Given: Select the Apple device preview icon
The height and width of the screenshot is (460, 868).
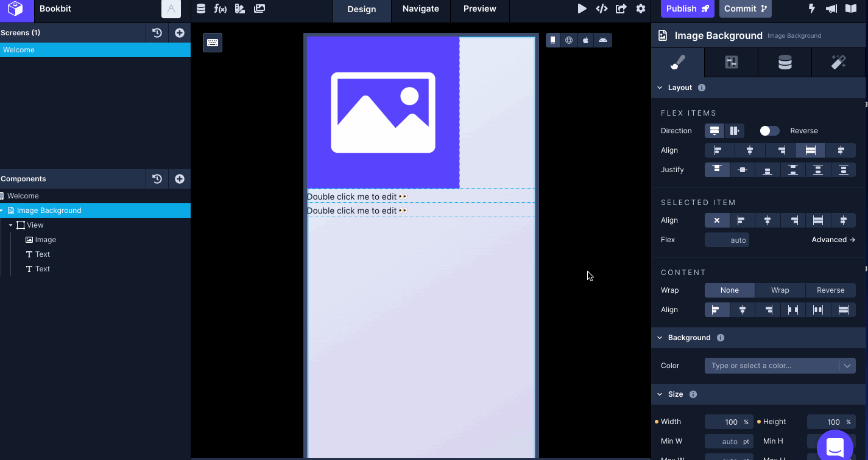Looking at the screenshot, I should point(585,40).
